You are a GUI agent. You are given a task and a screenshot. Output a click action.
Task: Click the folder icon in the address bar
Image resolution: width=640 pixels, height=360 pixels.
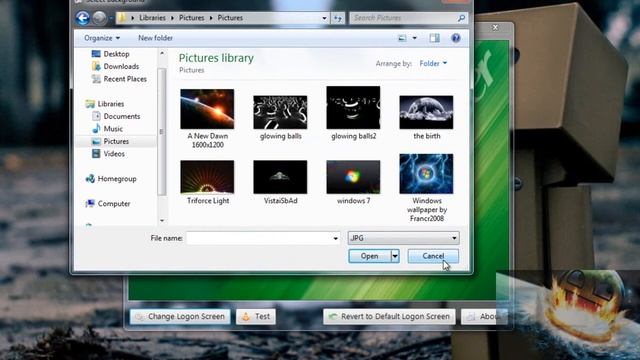pos(121,18)
